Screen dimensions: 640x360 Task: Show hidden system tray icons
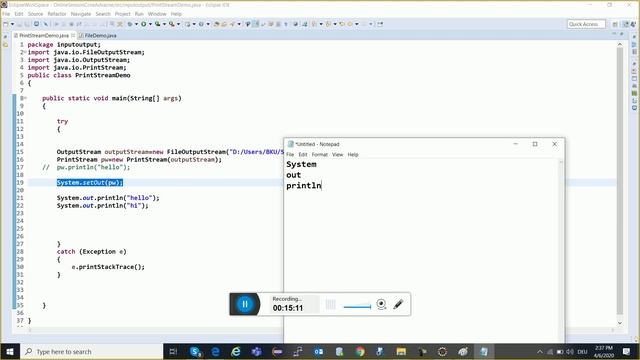pos(540,351)
